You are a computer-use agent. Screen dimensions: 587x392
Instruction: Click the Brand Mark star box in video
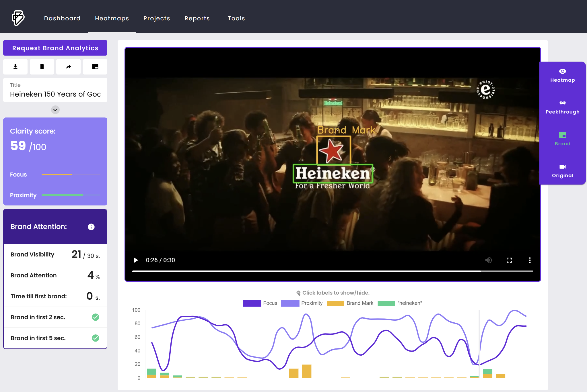334,150
